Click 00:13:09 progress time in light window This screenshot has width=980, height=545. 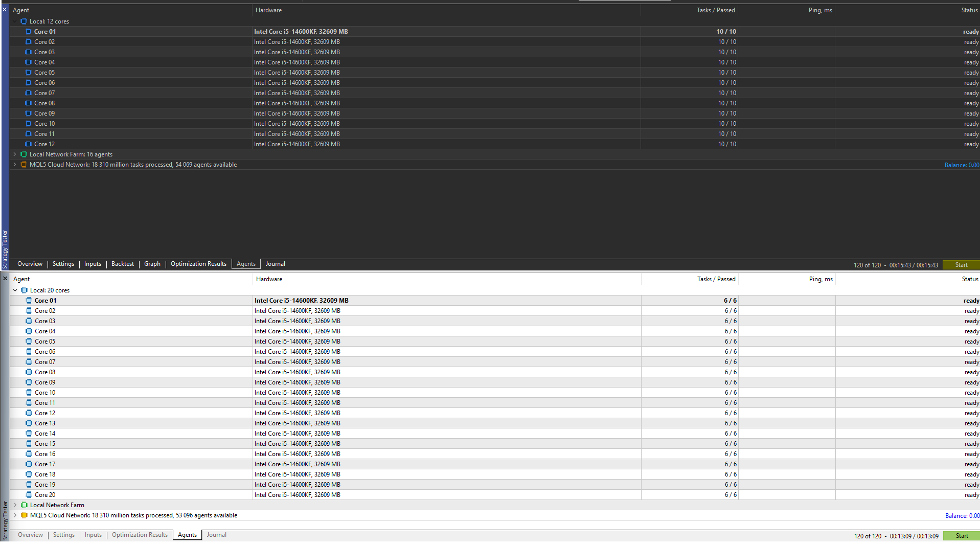coord(914,536)
